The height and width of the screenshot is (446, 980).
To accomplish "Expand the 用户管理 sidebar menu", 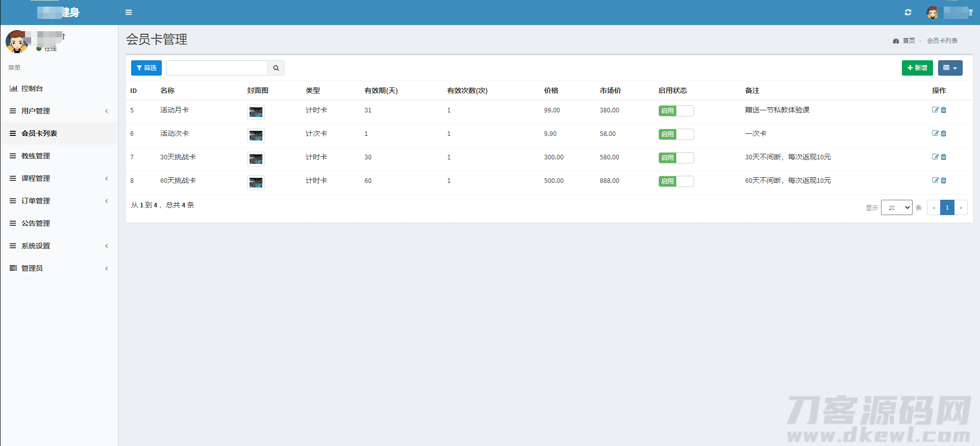I will (x=59, y=111).
